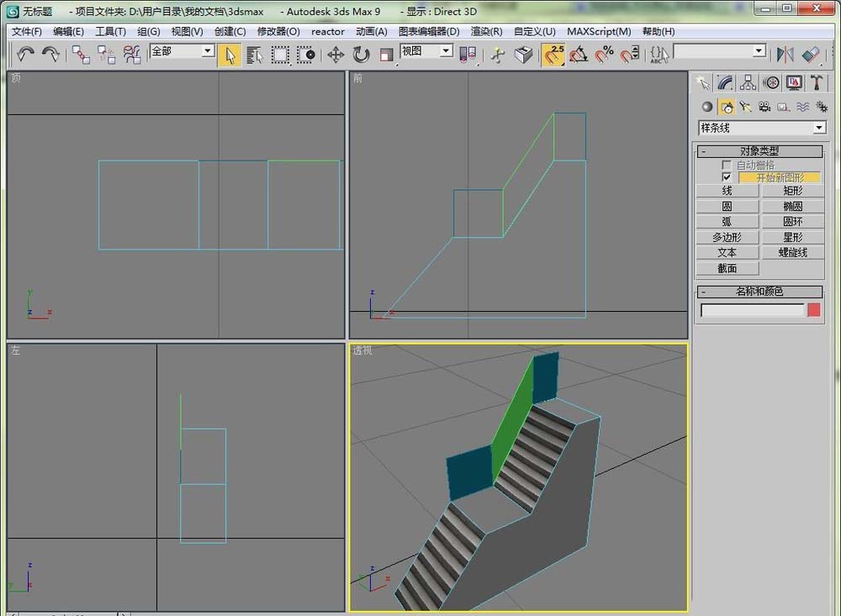The image size is (841, 616).
Task: Open the Create command panel tab
Action: (702, 82)
